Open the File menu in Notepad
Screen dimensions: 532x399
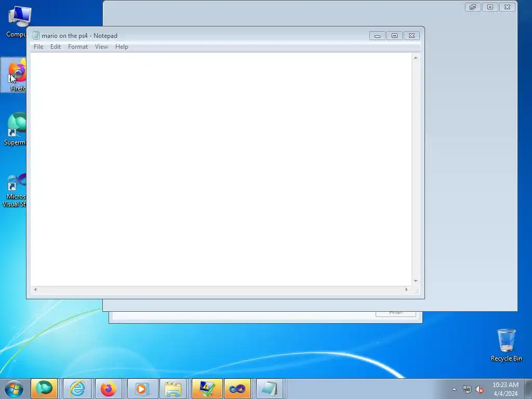pyautogui.click(x=38, y=47)
